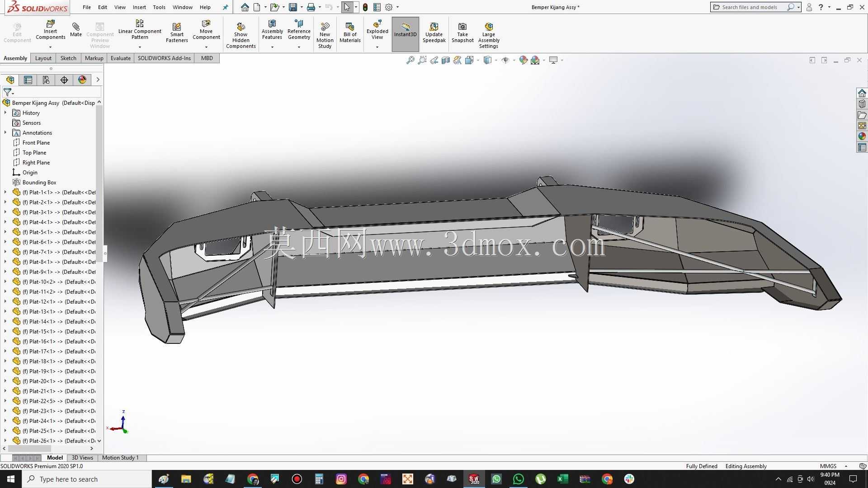This screenshot has height=488, width=868.
Task: Expand Plat-10<2> component node
Action: click(x=5, y=282)
